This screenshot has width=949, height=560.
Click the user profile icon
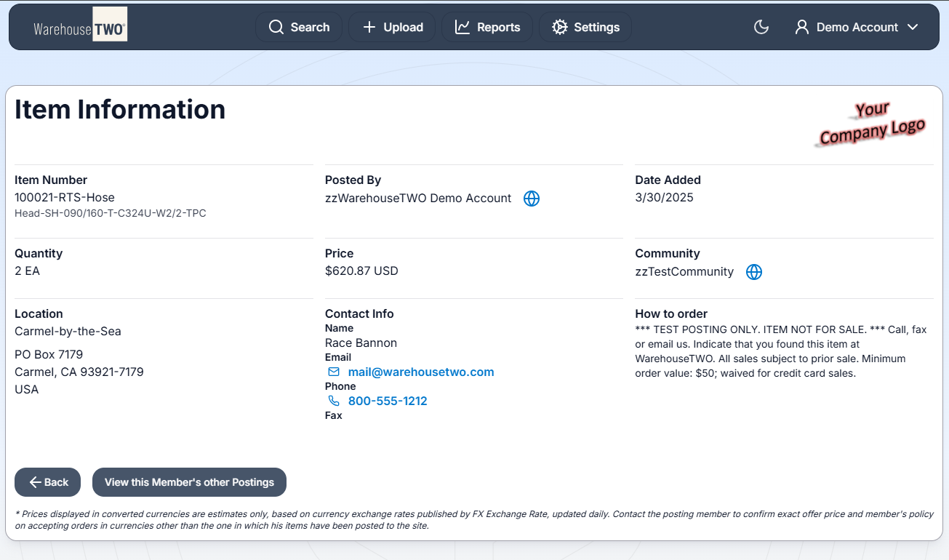point(802,28)
